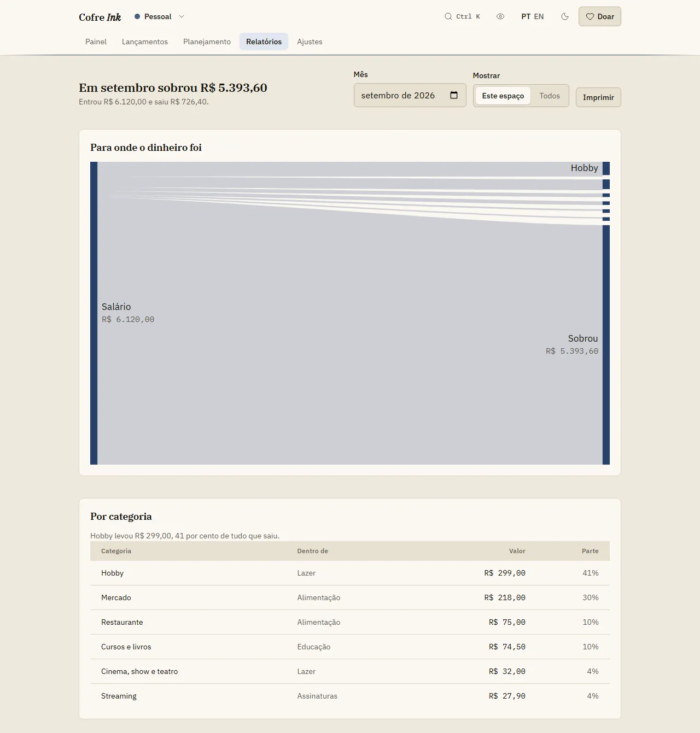Open the search magnifier icon
The height and width of the screenshot is (733, 700).
point(448,16)
